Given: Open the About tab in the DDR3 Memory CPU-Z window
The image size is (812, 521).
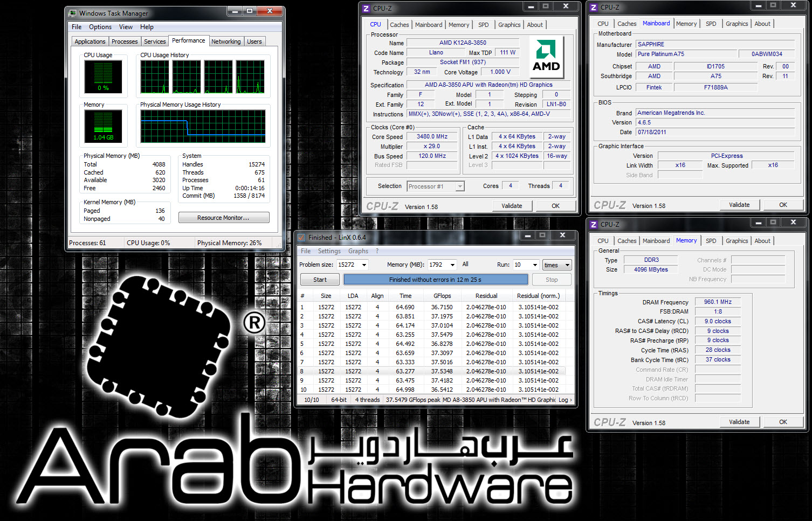Looking at the screenshot, I should (x=762, y=241).
